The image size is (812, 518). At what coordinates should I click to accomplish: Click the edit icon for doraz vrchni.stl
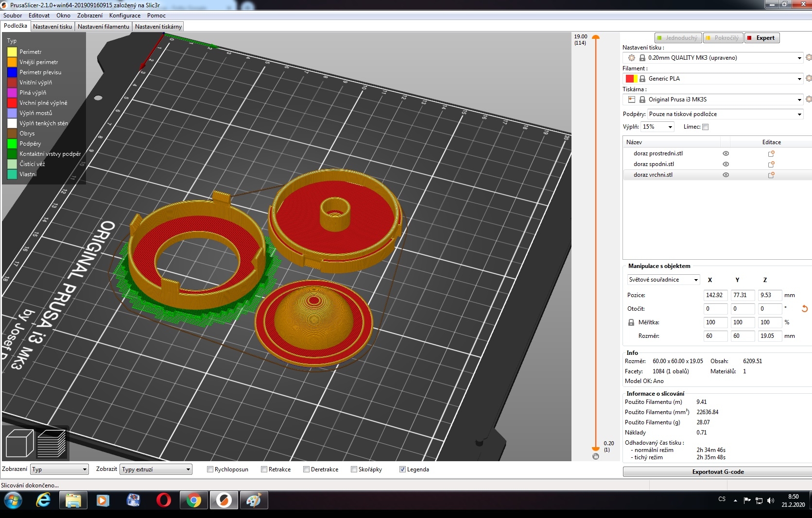pos(771,175)
